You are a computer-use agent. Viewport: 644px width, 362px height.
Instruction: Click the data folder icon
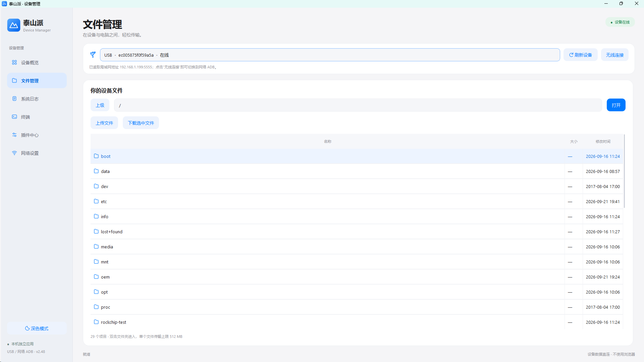point(96,171)
